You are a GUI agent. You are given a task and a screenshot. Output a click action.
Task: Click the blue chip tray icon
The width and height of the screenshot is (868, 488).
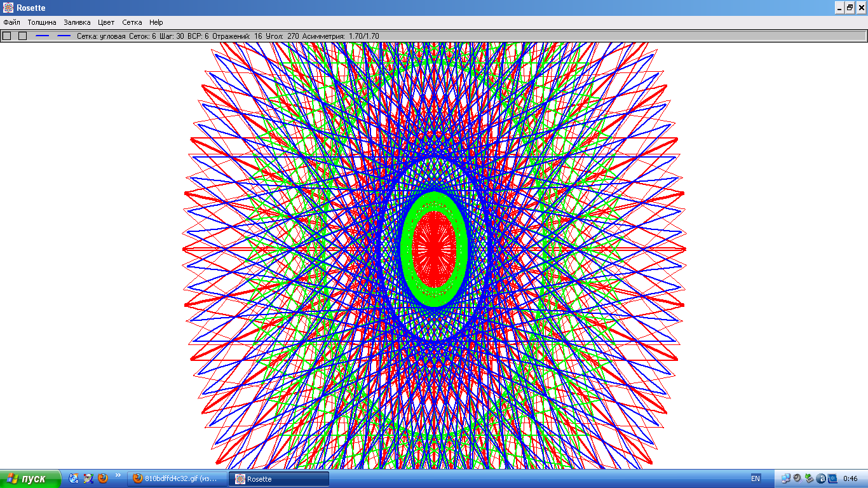pos(832,478)
